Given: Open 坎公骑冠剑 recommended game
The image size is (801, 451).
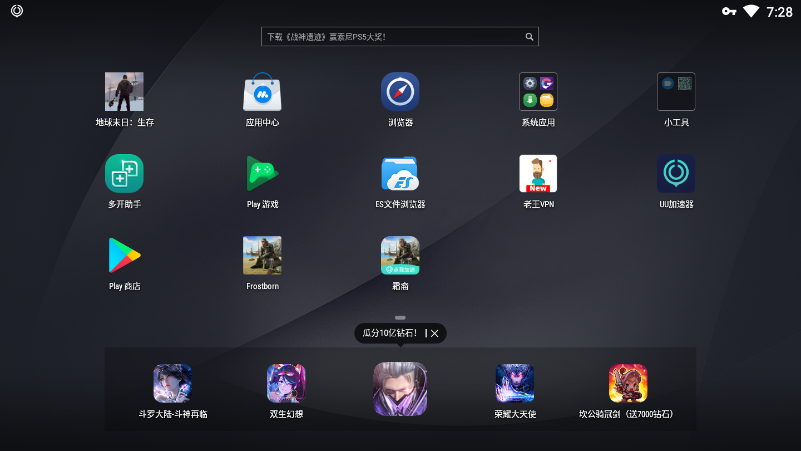Looking at the screenshot, I should tap(628, 383).
